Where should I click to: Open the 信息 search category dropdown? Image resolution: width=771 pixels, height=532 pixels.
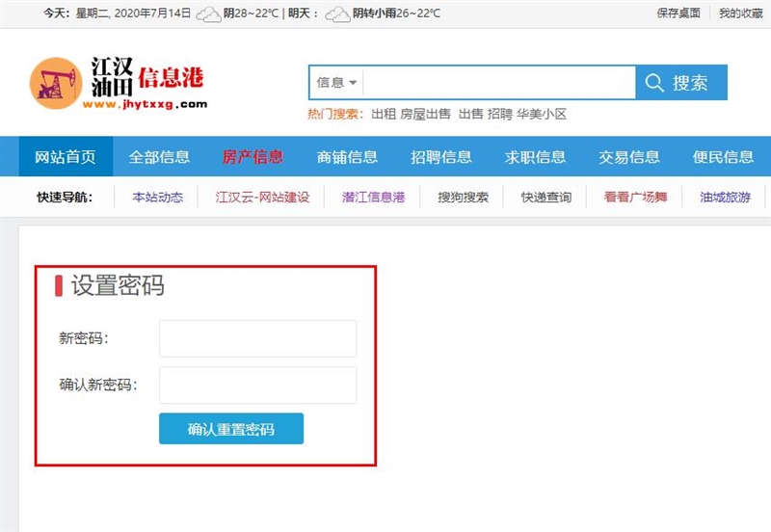(x=336, y=83)
